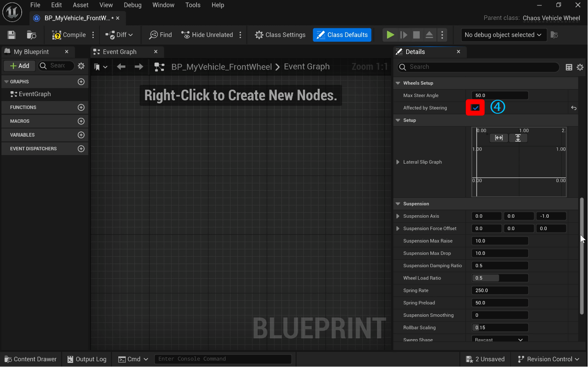Image resolution: width=588 pixels, height=367 pixels.
Task: Close the Details panel
Action: (x=459, y=52)
